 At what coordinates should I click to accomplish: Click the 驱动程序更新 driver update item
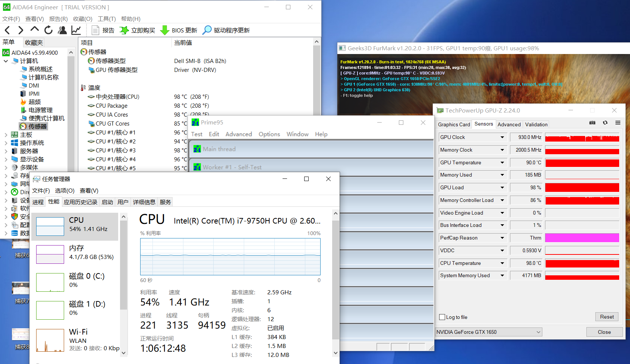coord(226,30)
